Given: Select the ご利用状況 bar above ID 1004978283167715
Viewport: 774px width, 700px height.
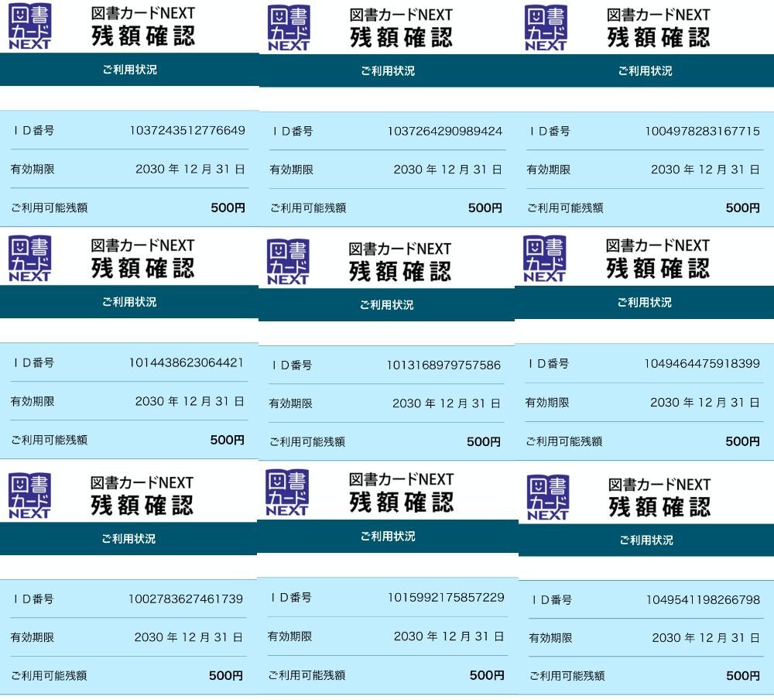Looking at the screenshot, I should click(646, 71).
